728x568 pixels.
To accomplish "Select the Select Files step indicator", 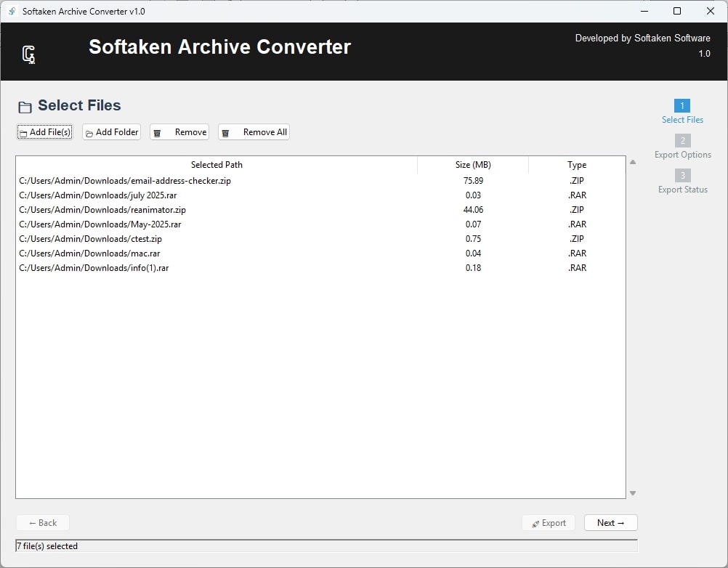I will pos(682,113).
